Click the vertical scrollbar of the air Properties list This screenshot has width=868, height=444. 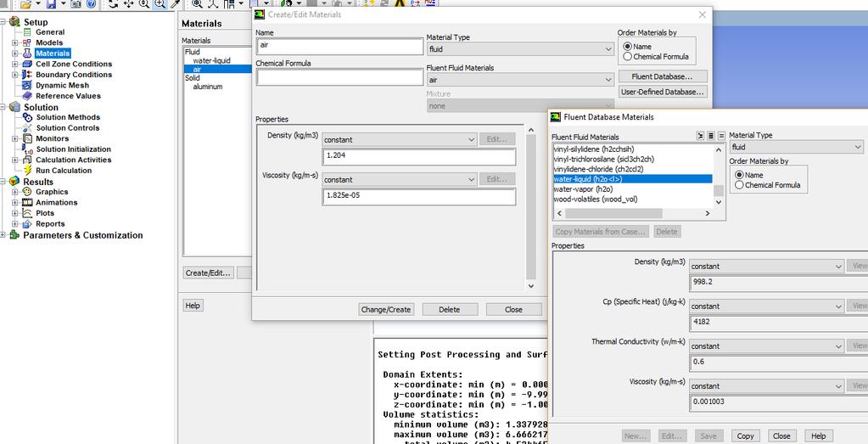point(530,208)
